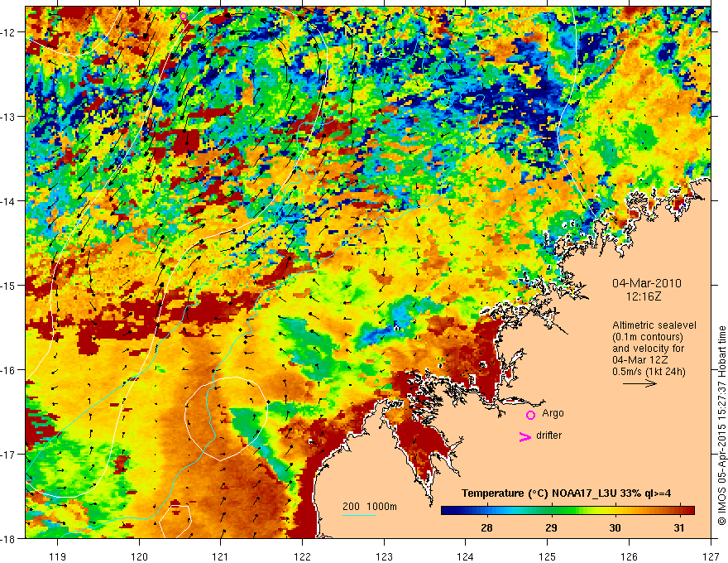Click the latitude label -18
728x563 pixels.
[x=8, y=538]
